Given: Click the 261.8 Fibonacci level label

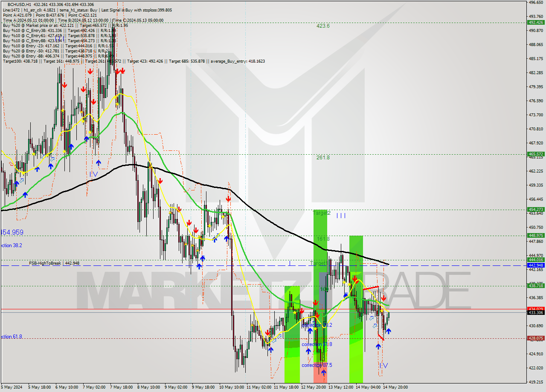Looking at the screenshot, I should click(x=323, y=158).
